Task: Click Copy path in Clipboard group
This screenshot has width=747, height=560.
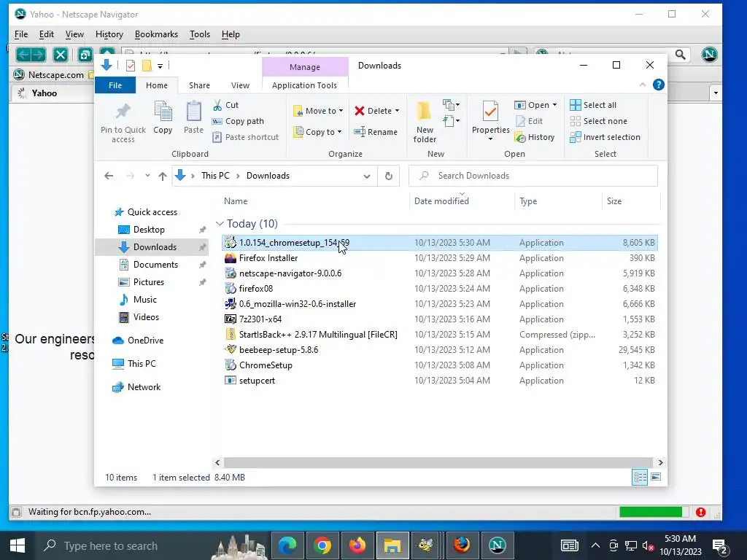Action: click(238, 121)
